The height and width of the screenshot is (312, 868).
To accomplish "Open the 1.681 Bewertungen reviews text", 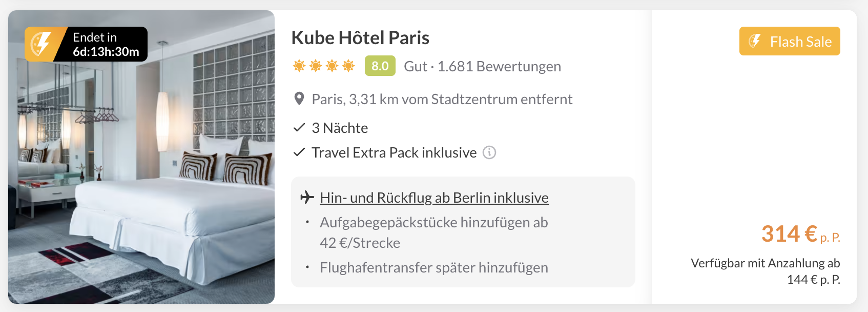I will click(499, 66).
